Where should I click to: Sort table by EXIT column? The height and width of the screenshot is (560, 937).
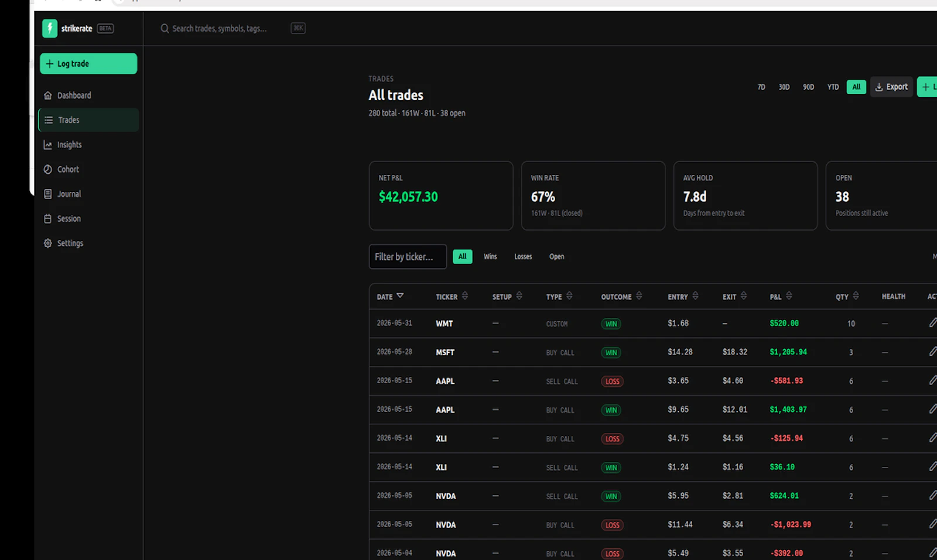(734, 297)
